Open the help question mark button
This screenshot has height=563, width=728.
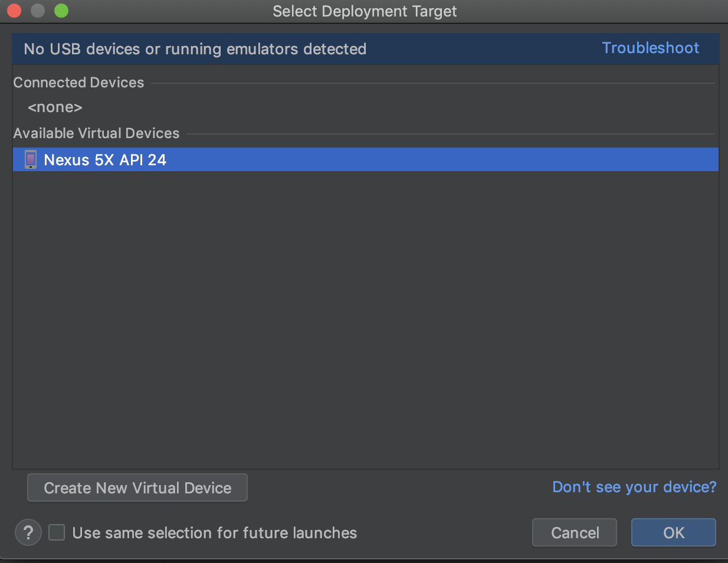coord(28,532)
